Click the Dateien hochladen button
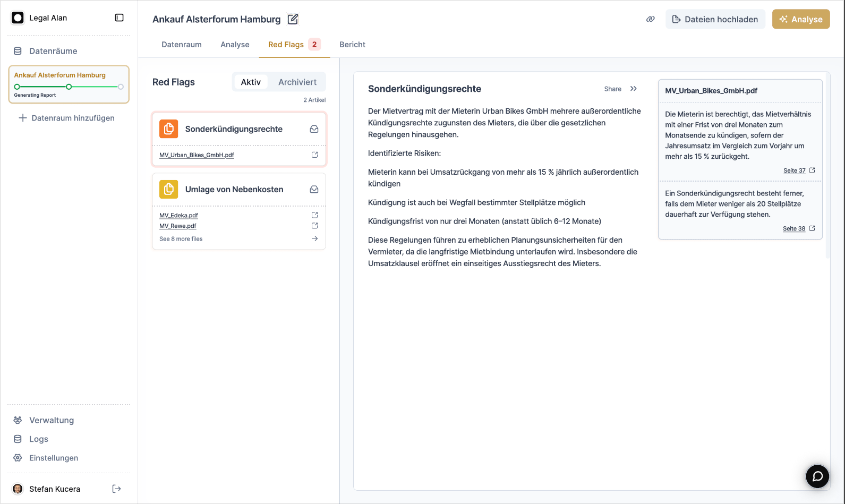Viewport: 845px width, 504px height. click(715, 19)
